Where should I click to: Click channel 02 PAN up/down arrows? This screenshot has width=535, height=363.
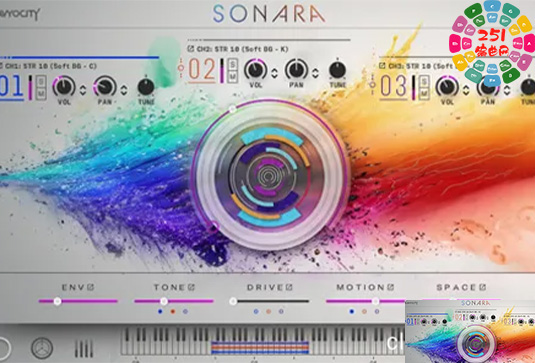click(x=315, y=73)
